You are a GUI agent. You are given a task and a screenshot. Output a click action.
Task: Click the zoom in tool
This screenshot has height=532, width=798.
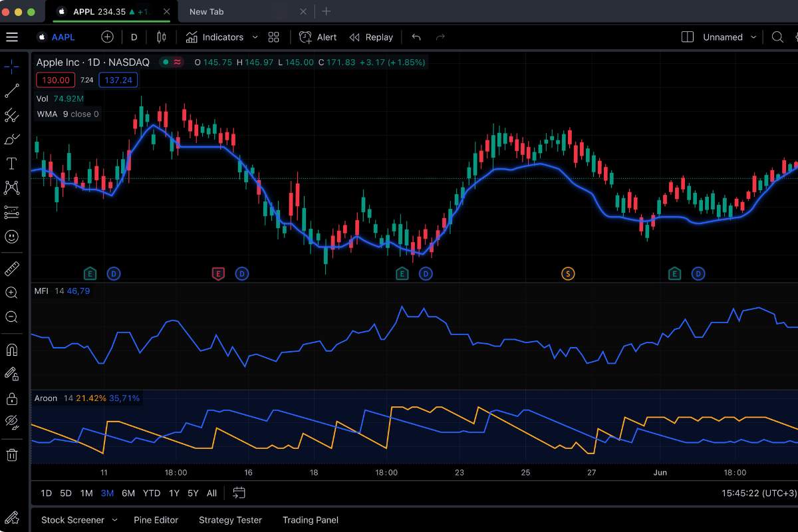[11, 293]
